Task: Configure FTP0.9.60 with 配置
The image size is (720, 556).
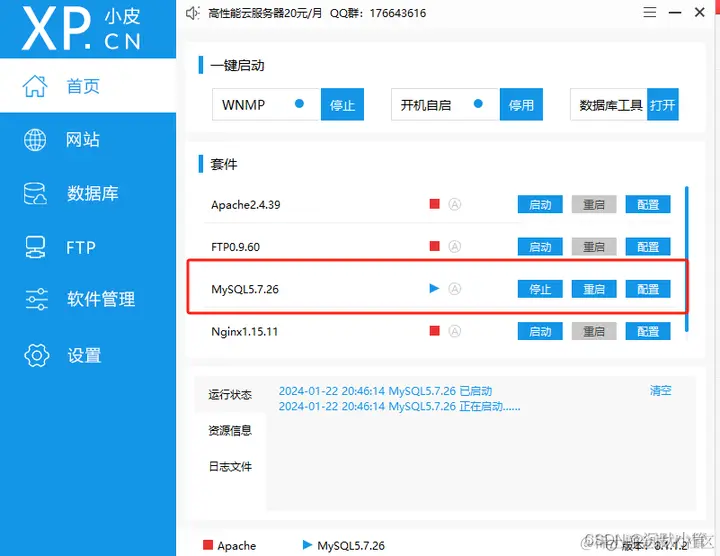Action: click(648, 247)
